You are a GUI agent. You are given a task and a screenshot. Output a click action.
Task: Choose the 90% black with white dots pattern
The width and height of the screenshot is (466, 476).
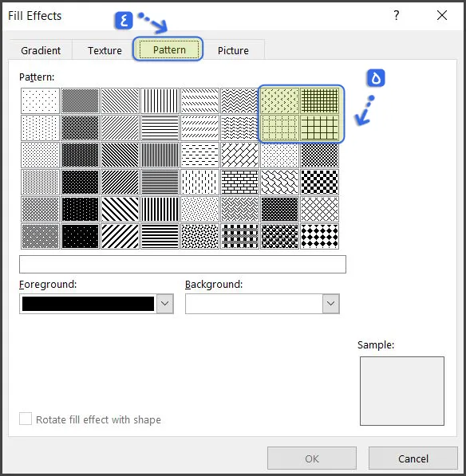coord(80,236)
